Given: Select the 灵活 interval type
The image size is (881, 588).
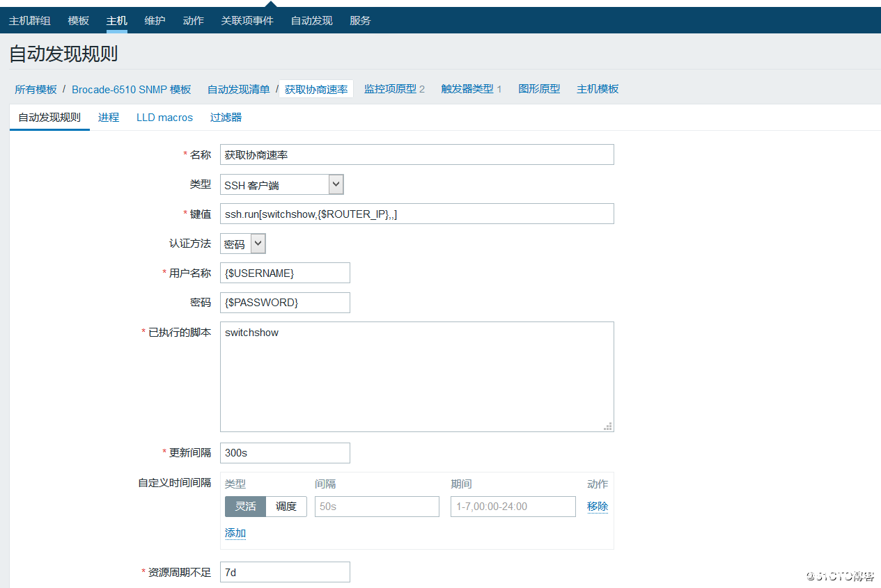Looking at the screenshot, I should tap(245, 506).
